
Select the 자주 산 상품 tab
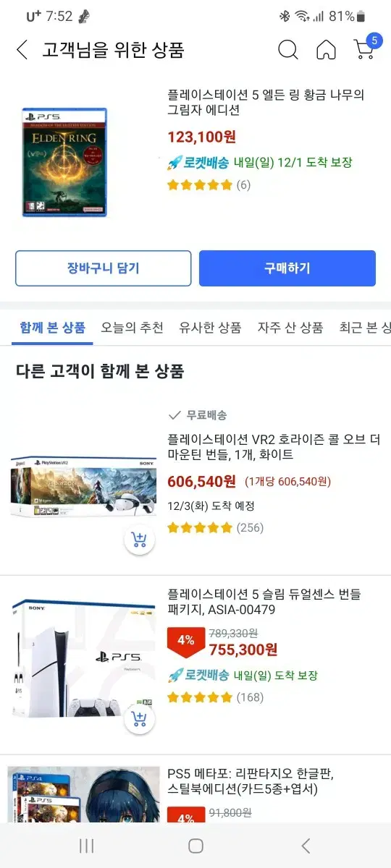(290, 327)
